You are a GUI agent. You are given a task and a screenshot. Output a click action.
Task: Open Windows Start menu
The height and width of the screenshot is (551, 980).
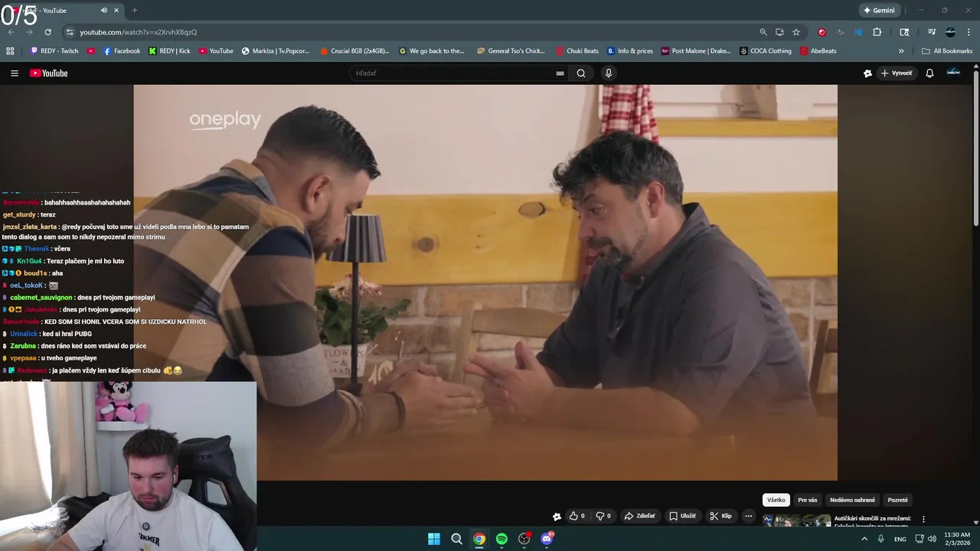(x=434, y=539)
